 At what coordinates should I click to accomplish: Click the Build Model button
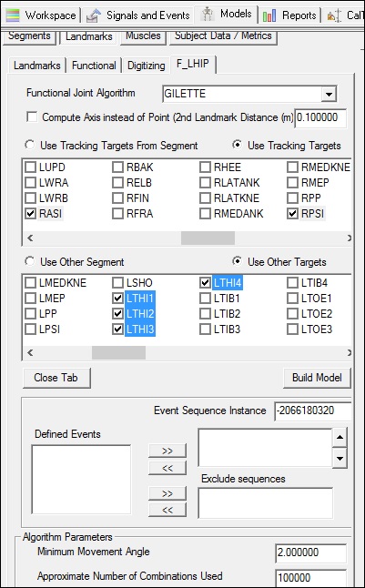(317, 378)
